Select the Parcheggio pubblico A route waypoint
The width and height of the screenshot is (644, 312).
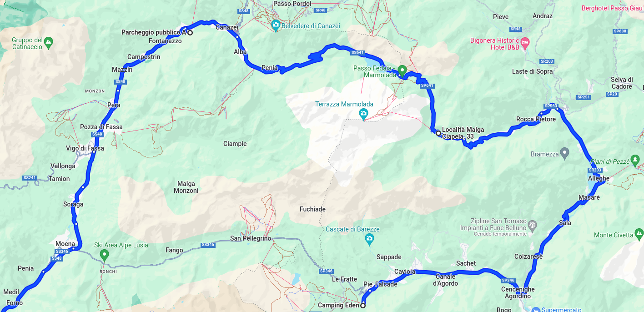(190, 33)
